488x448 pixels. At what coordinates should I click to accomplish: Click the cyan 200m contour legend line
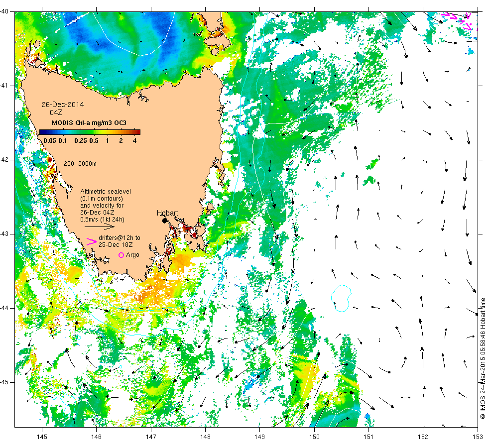(x=71, y=169)
